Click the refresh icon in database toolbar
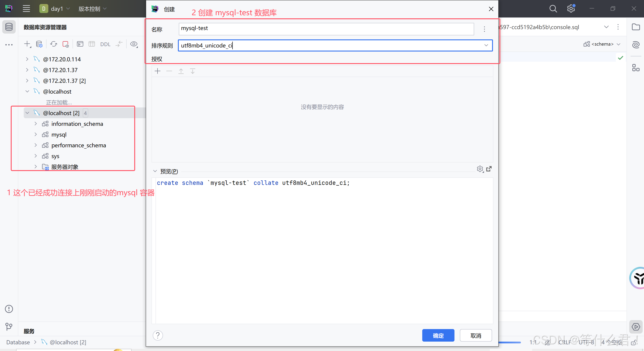Viewport: 644px width, 351px height. (53, 44)
